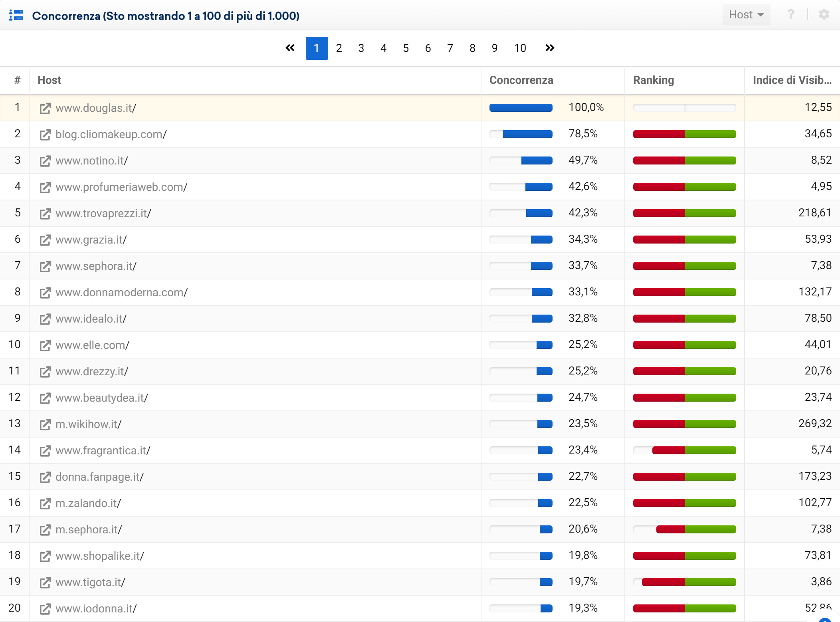Switch to page 5
The image size is (840, 622).
pyautogui.click(x=406, y=48)
